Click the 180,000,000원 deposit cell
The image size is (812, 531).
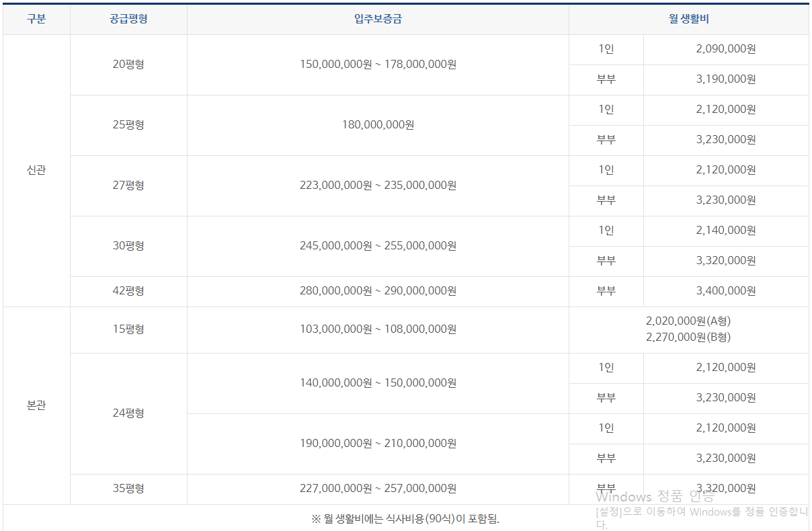click(378, 125)
